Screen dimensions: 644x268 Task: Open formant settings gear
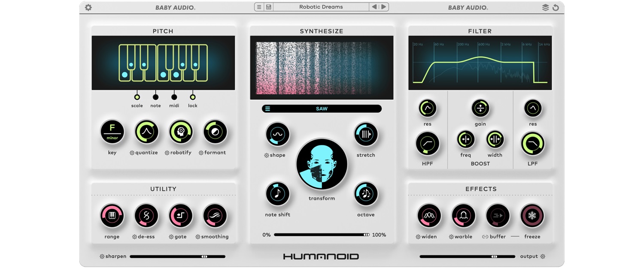(x=201, y=153)
